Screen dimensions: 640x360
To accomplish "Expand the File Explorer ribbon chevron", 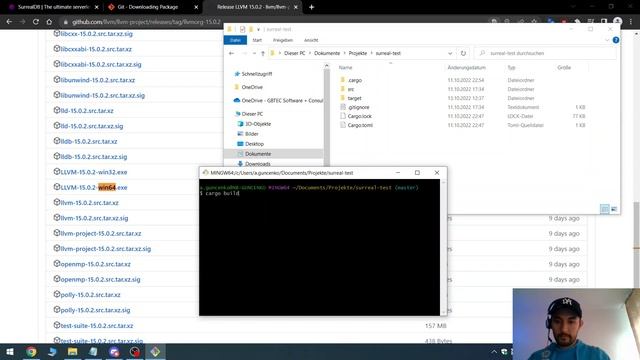I will 607,40.
